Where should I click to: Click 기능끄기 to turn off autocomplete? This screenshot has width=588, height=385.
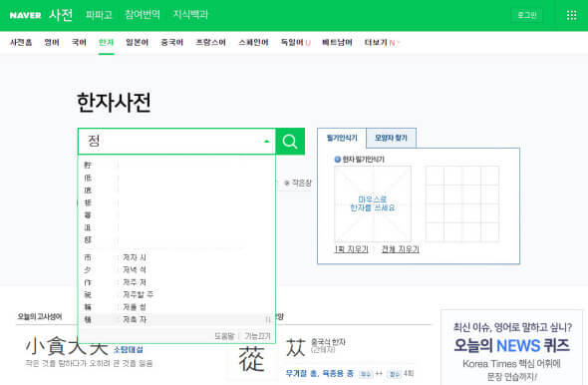(x=257, y=336)
